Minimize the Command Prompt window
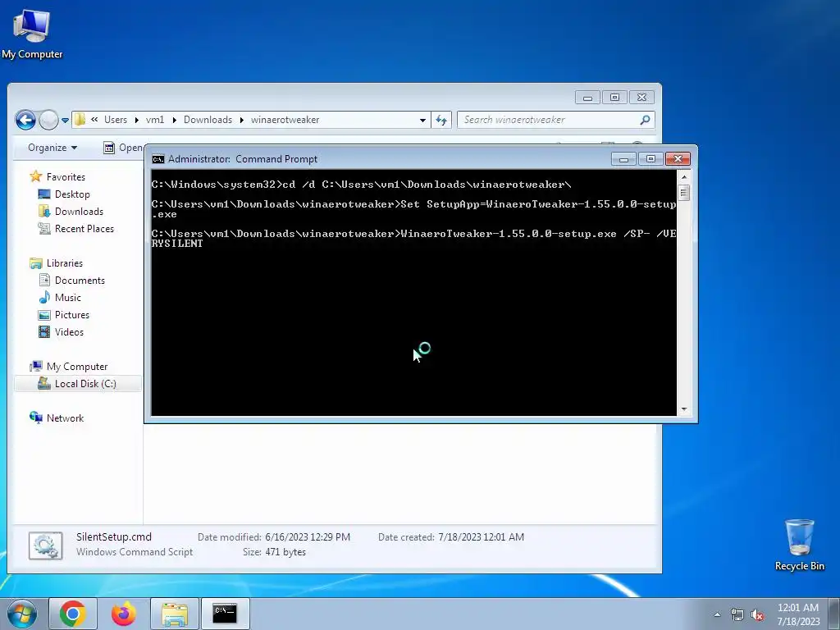 tap(623, 158)
